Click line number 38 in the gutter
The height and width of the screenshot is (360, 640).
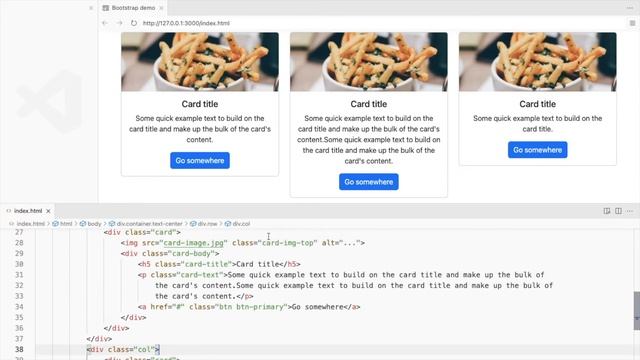(19, 349)
